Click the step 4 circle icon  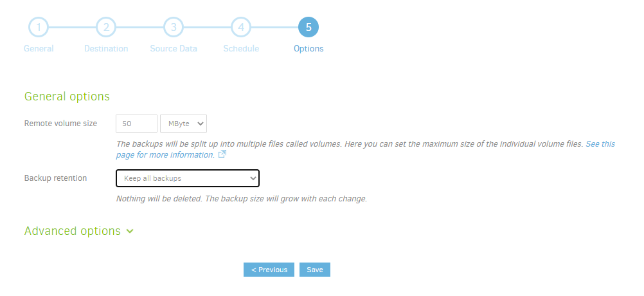(241, 28)
